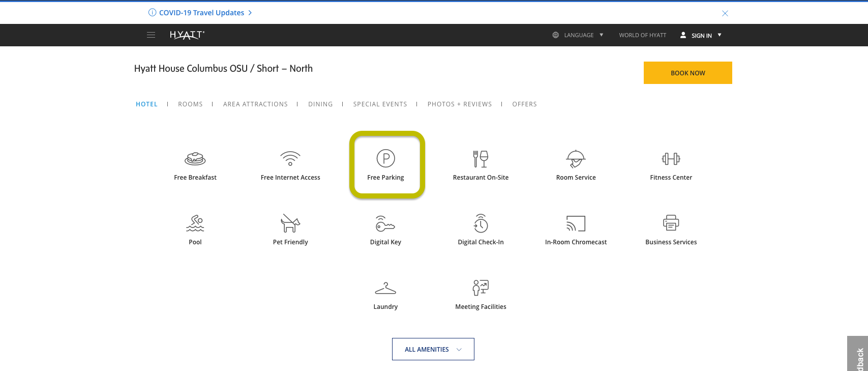The height and width of the screenshot is (371, 868).
Task: Click the Fitness Center label
Action: [x=671, y=178]
